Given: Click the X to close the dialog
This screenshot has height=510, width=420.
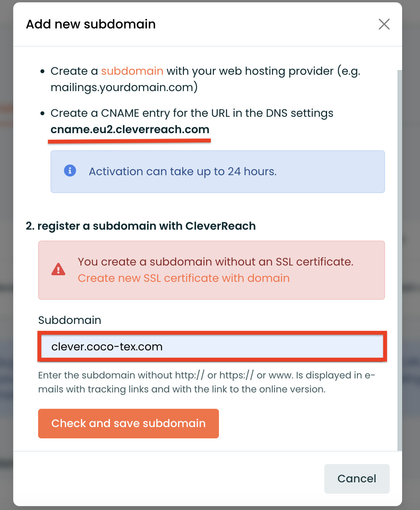Looking at the screenshot, I should (384, 24).
